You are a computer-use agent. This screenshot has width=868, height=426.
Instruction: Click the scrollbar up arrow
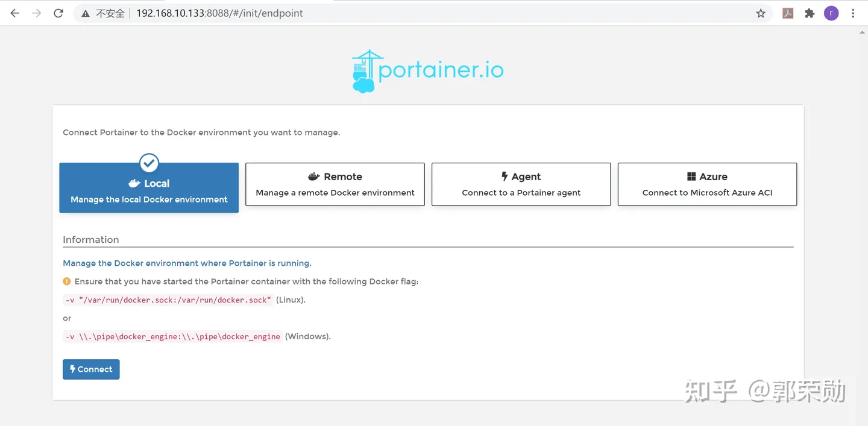[862, 32]
